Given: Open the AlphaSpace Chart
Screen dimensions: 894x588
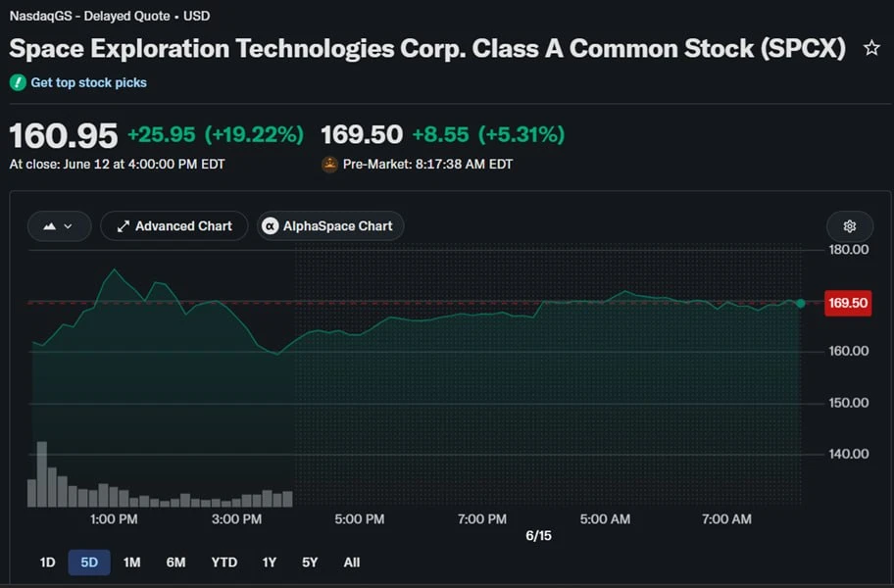Looking at the screenshot, I should coord(330,226).
